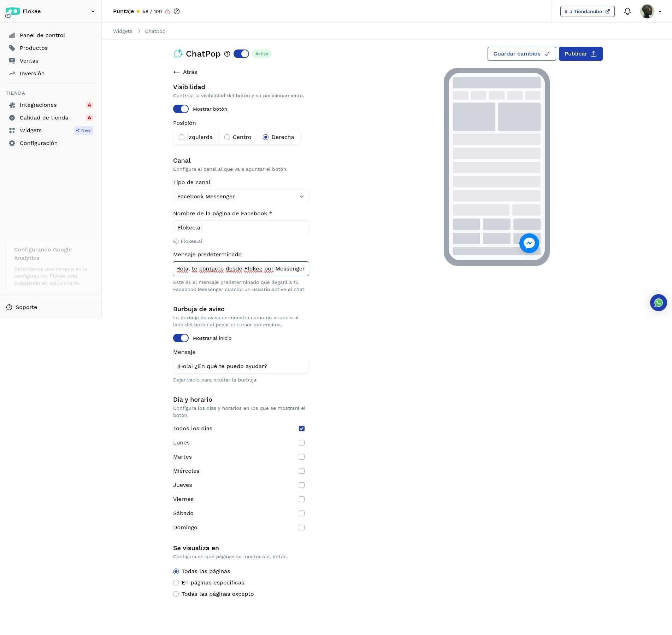Viewport: 672px width, 635px height.
Task: Turn off the Mostrar botón switch
Action: coord(181,109)
